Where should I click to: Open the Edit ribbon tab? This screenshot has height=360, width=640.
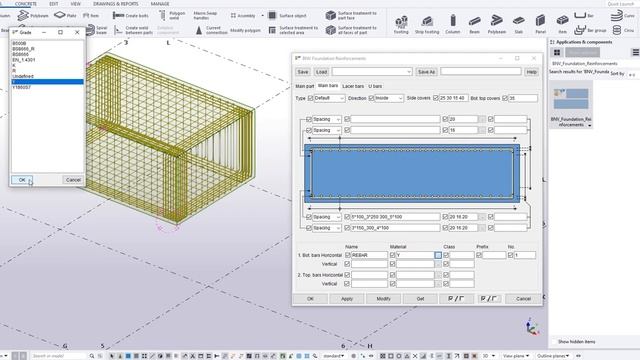click(53, 4)
